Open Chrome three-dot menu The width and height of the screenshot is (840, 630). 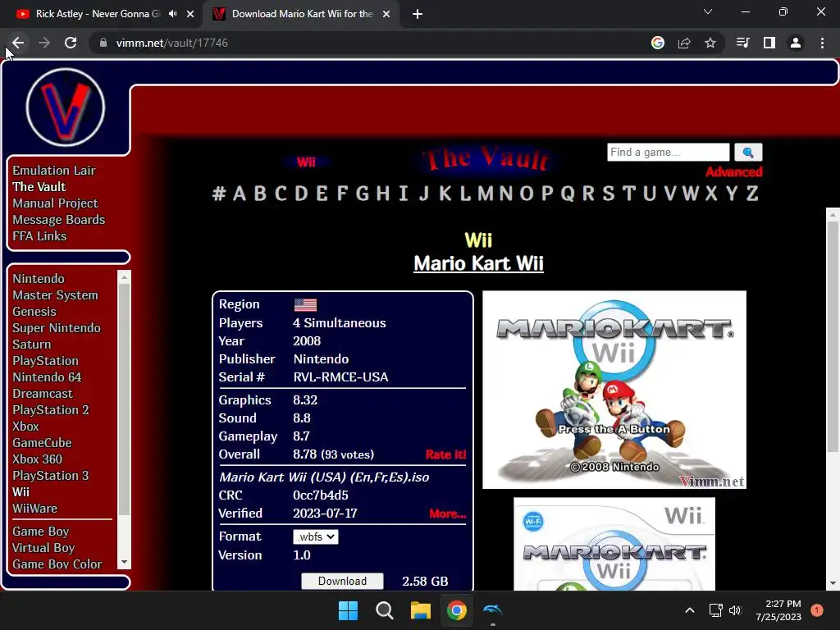[x=822, y=43]
